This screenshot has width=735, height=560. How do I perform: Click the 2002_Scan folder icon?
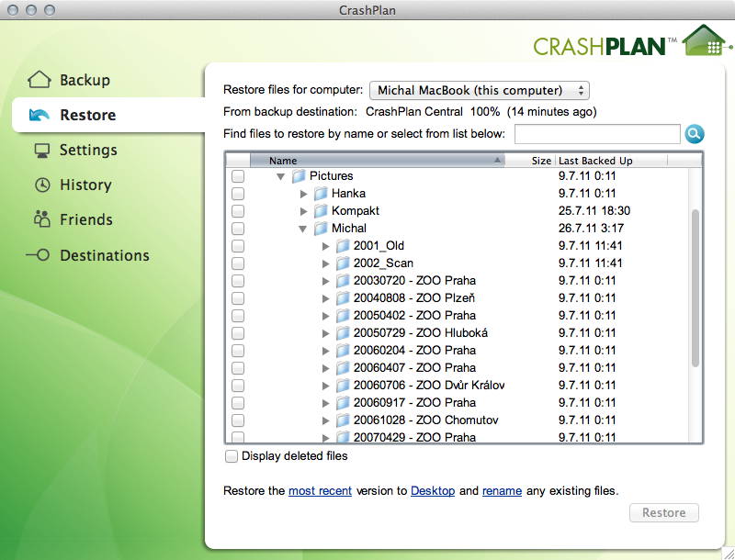343,263
